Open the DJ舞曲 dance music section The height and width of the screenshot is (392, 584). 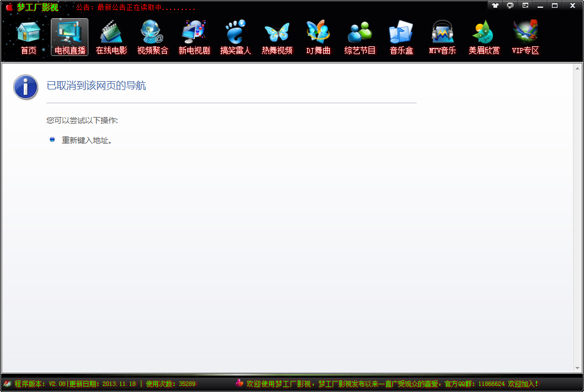pos(318,37)
